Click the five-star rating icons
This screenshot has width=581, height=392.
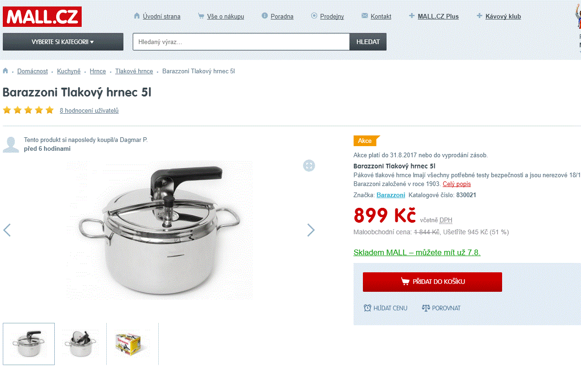pos(28,110)
